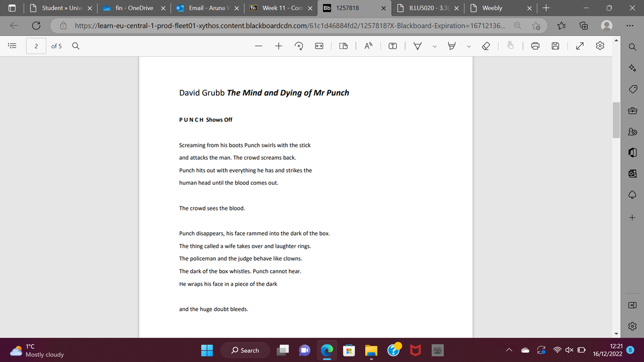The image size is (644, 362).
Task: Print the PDF document
Action: [x=535, y=46]
